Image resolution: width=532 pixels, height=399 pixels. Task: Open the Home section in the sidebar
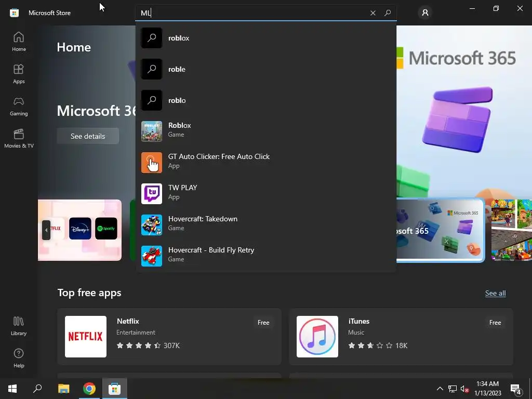(x=19, y=42)
